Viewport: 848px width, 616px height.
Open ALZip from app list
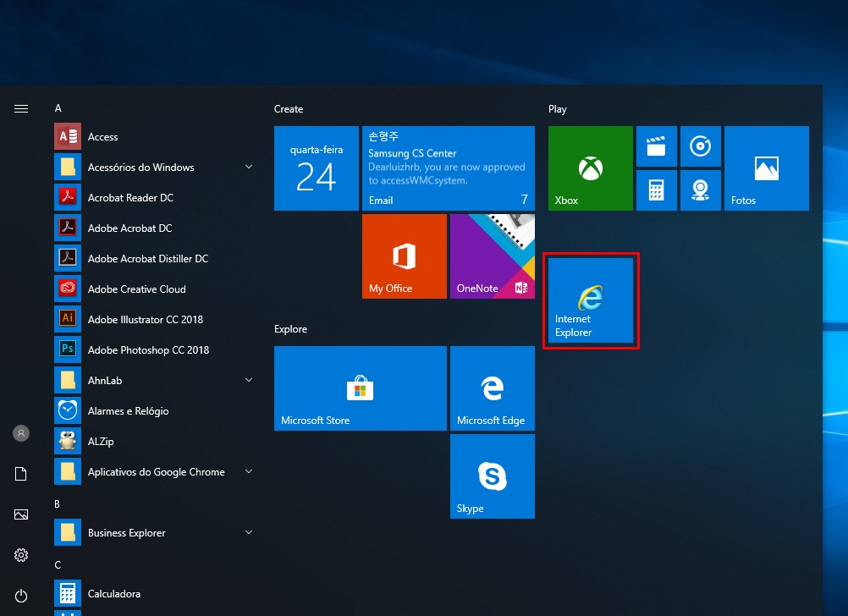pos(154,442)
